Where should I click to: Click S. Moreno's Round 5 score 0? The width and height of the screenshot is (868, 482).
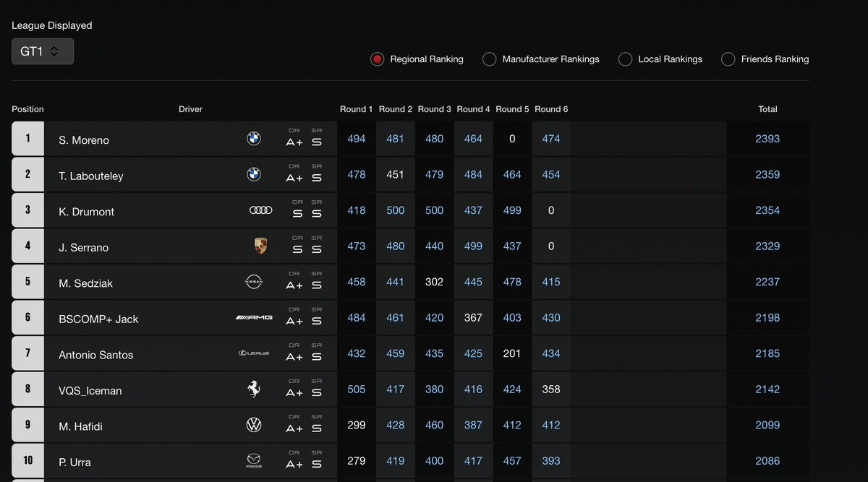tap(512, 139)
